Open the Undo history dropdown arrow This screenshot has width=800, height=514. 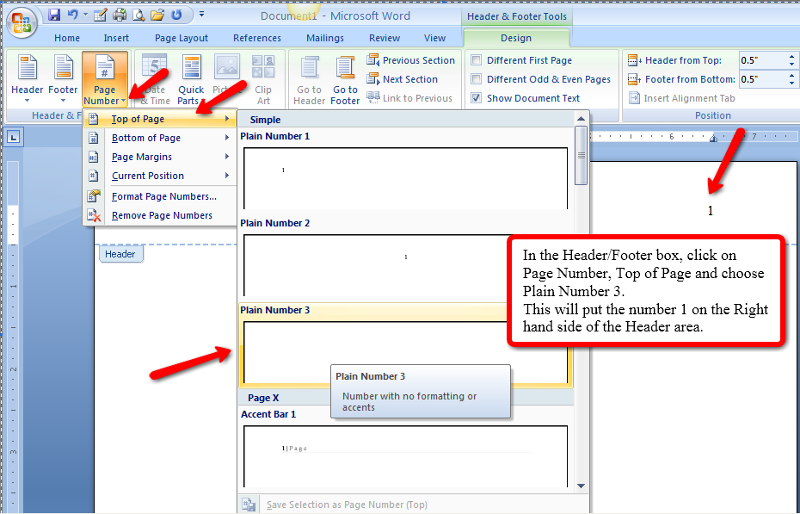(x=85, y=15)
